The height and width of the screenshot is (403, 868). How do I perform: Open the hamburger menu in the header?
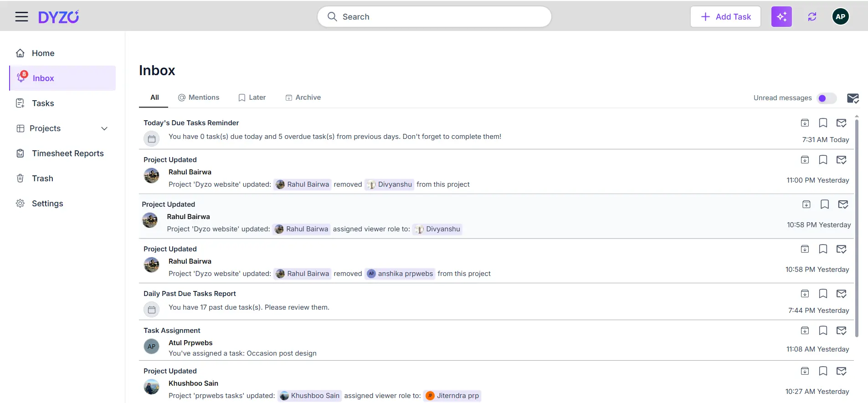tap(21, 17)
